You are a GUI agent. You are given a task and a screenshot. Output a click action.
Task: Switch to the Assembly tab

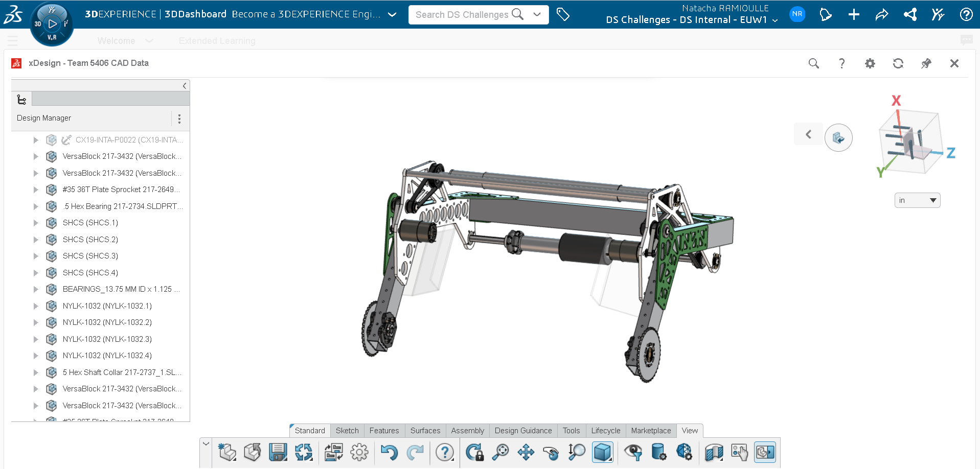click(467, 431)
